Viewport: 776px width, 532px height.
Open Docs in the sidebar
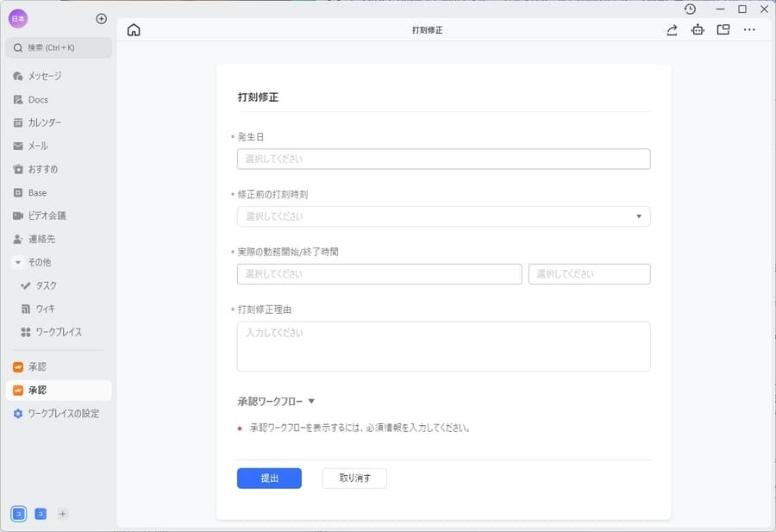coord(39,99)
